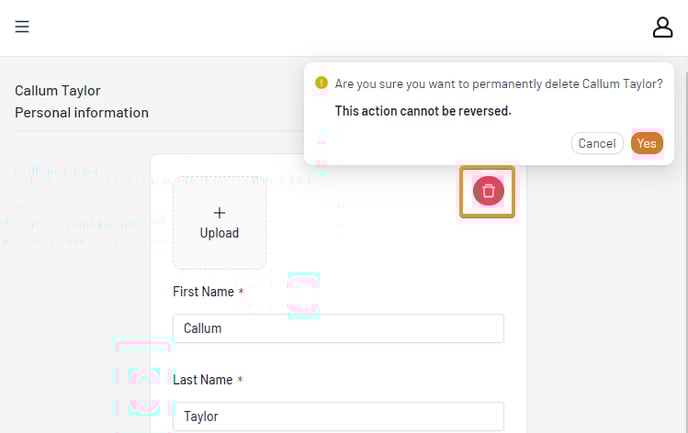Click the asterisk beside Last Name
The height and width of the screenshot is (433, 688).
coord(240,379)
